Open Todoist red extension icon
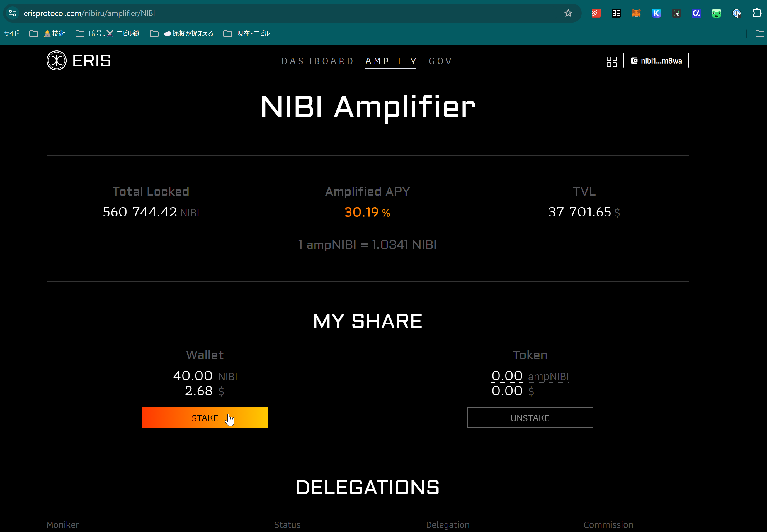Viewport: 767px width, 532px height. click(596, 13)
